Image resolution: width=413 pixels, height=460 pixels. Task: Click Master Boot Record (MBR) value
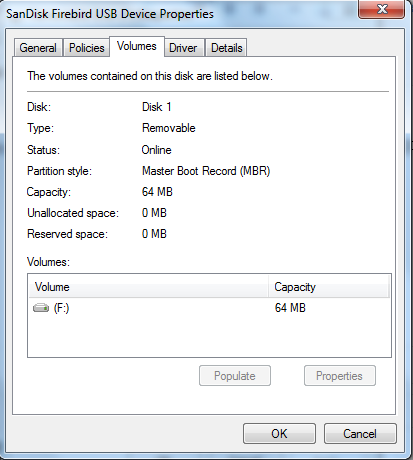tap(206, 171)
